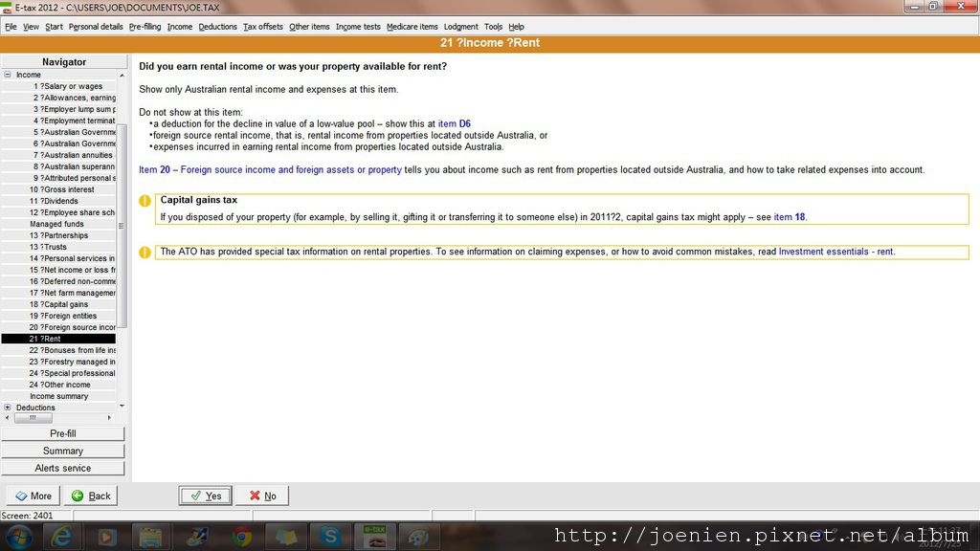Follow the item 18 capital gains link
Image resolution: width=980 pixels, height=551 pixels.
coord(790,217)
